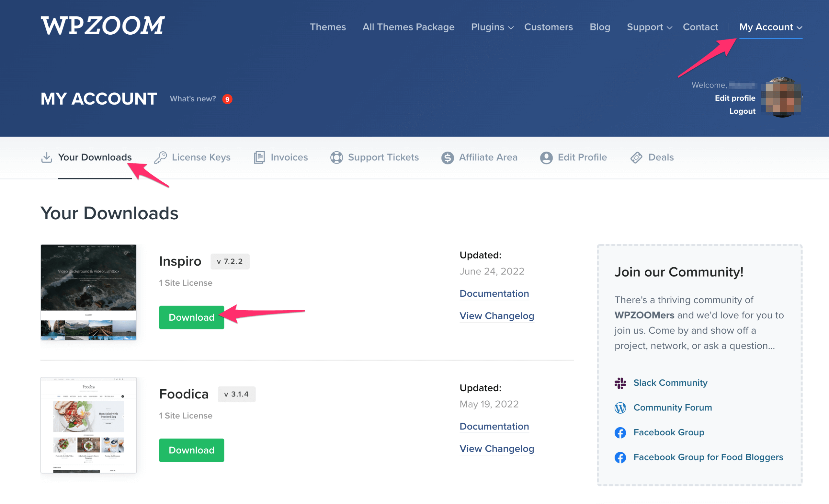Click the dollar icon for Affiliate Area
Image resolution: width=829 pixels, height=504 pixels.
[x=448, y=157]
